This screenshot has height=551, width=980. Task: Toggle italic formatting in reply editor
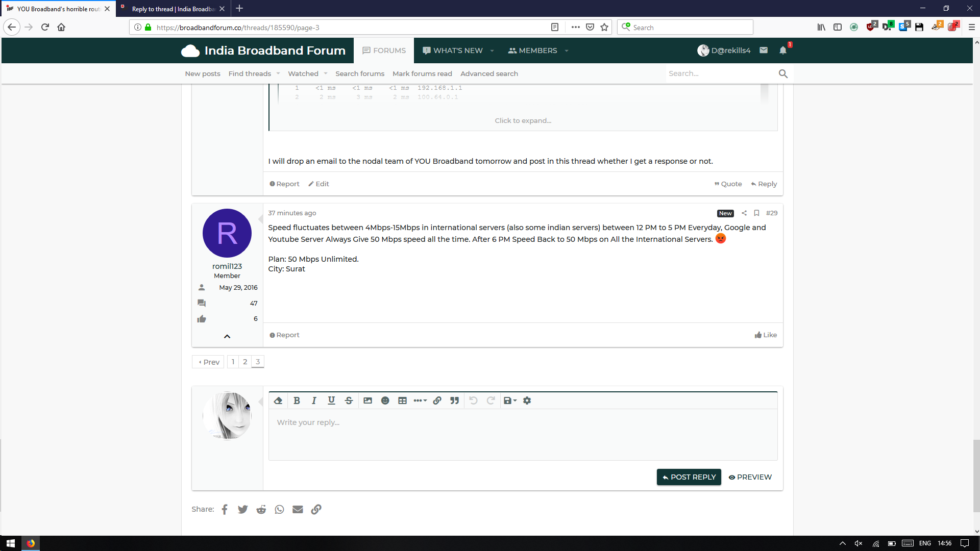[x=314, y=401]
